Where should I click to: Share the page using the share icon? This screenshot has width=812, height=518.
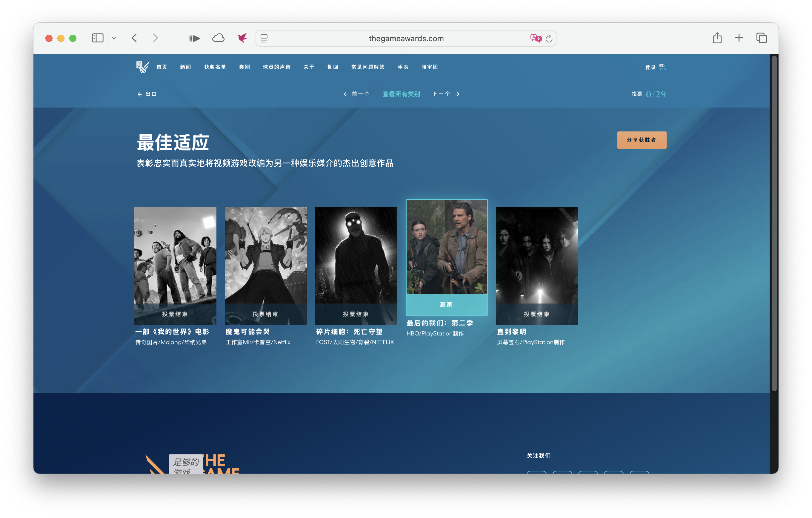pos(717,38)
